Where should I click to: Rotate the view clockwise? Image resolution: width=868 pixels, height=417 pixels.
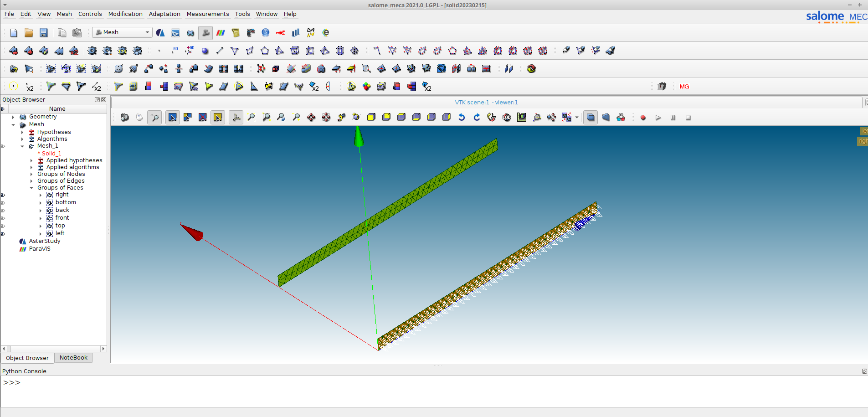click(x=477, y=118)
